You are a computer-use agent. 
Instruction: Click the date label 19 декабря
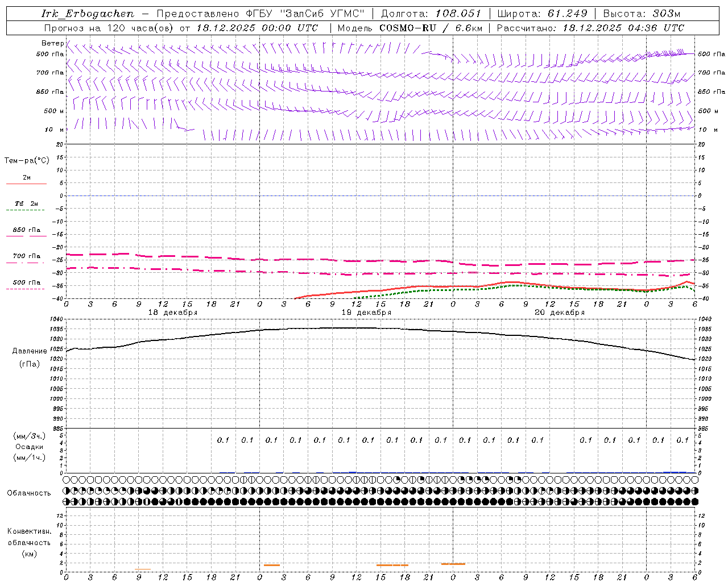[366, 313]
